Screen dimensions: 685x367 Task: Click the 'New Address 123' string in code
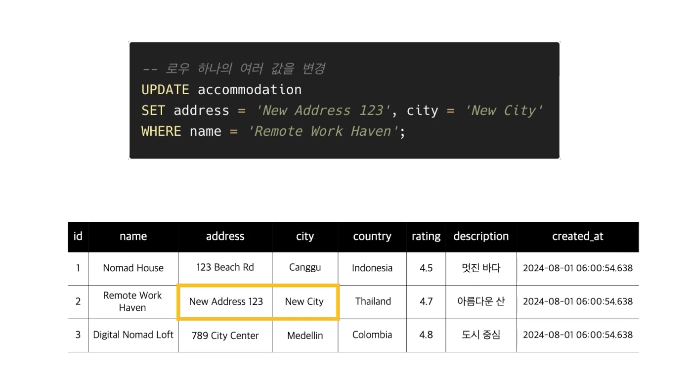coord(322,111)
